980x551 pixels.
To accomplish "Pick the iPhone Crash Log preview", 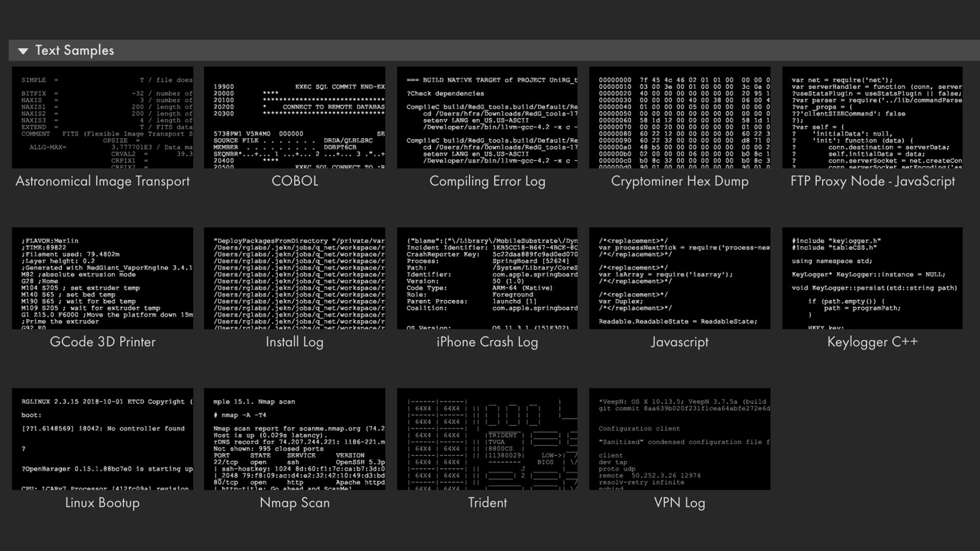I will (487, 278).
